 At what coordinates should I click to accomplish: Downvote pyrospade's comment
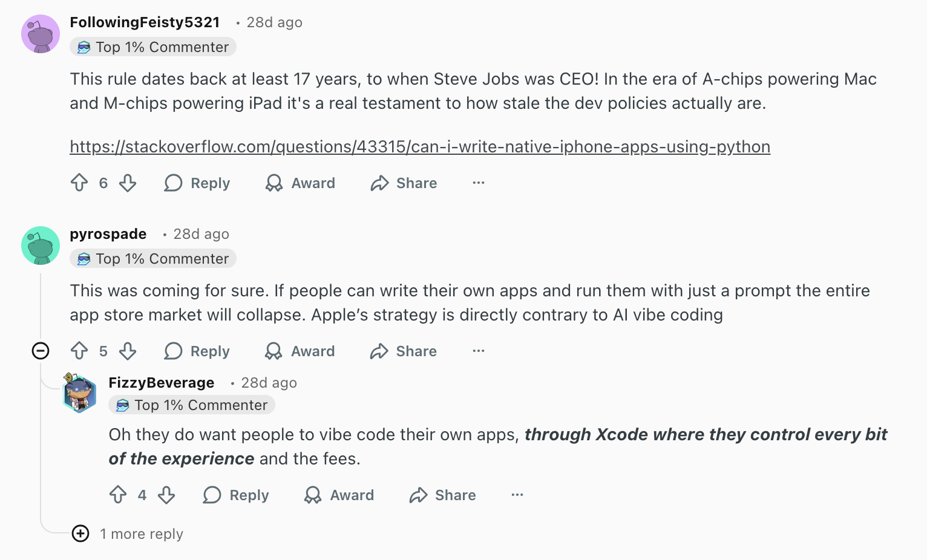tap(128, 351)
